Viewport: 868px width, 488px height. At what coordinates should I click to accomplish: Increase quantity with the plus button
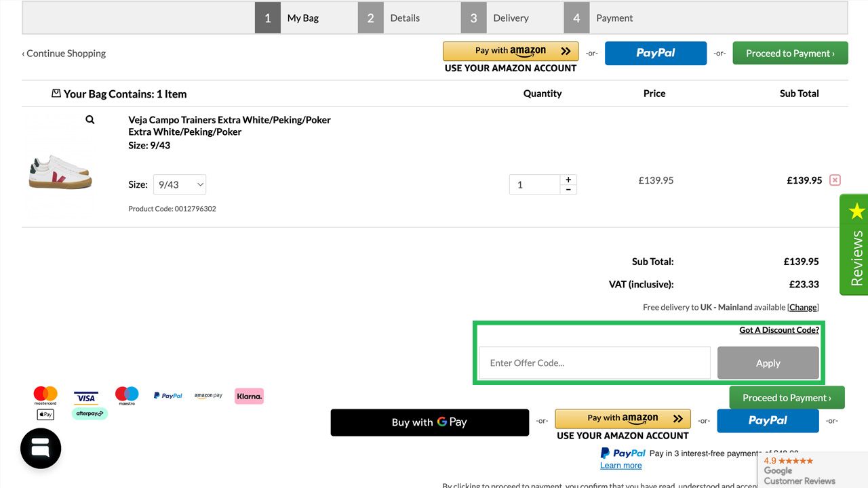pos(568,180)
